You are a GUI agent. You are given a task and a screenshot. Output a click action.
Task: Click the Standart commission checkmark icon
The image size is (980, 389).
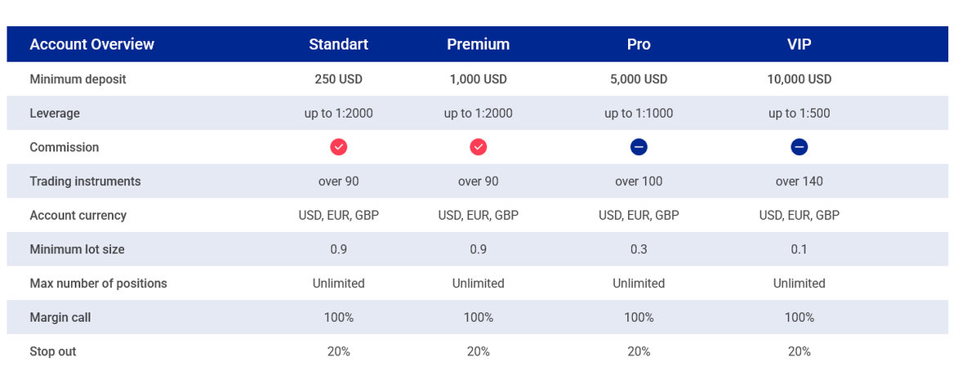339,147
